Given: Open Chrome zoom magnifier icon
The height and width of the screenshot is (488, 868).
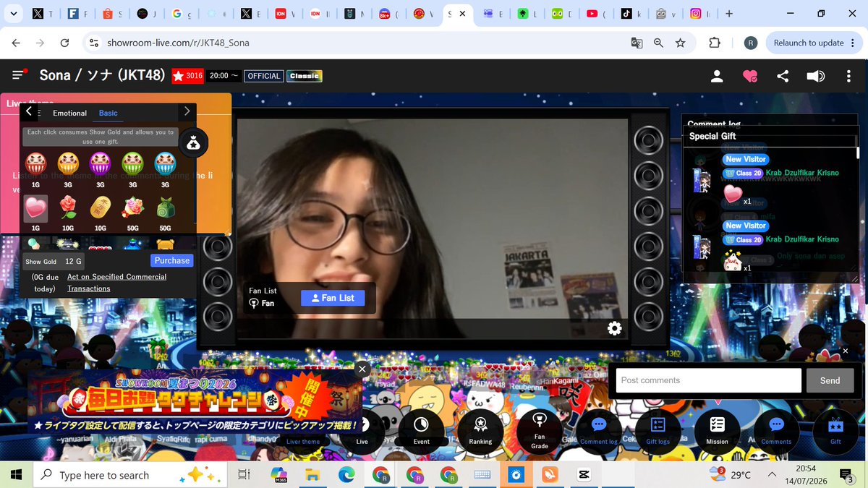Looking at the screenshot, I should [x=658, y=43].
